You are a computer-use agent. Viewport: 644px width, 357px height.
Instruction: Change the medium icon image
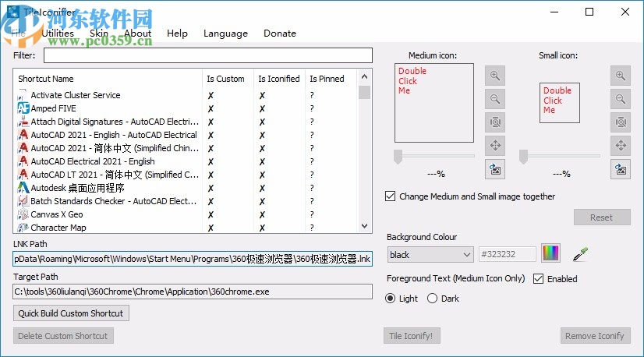(x=495, y=169)
